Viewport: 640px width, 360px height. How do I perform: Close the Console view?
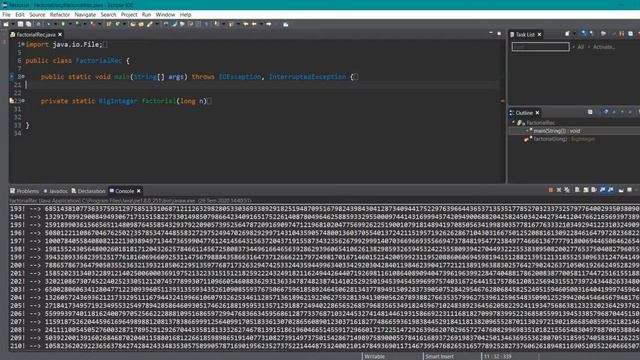coord(139,191)
